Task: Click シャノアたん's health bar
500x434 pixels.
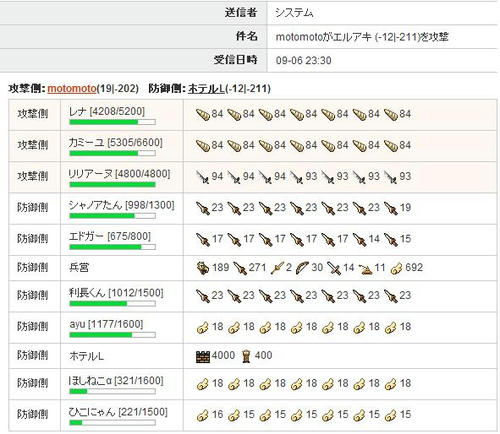Action: 112,216
